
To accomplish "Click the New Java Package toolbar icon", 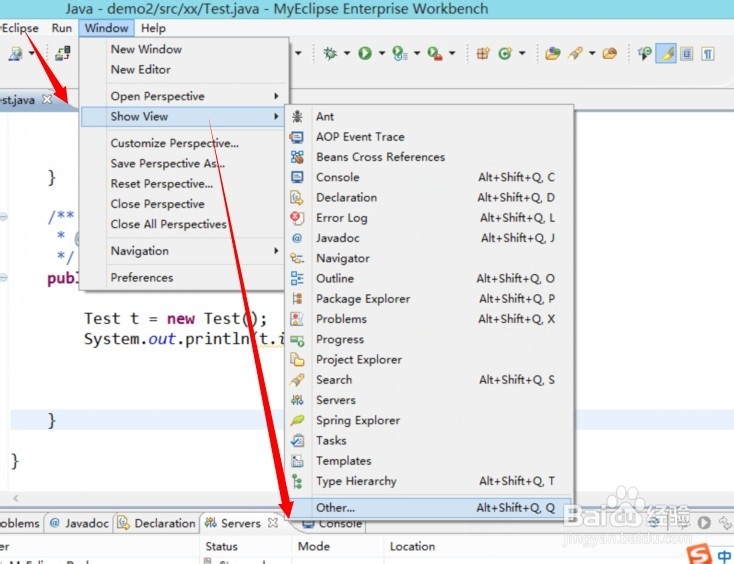I will coord(484,53).
